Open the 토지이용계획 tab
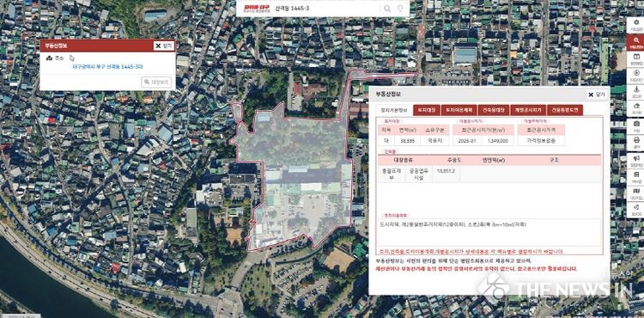This screenshot has height=318, width=644. (459, 110)
